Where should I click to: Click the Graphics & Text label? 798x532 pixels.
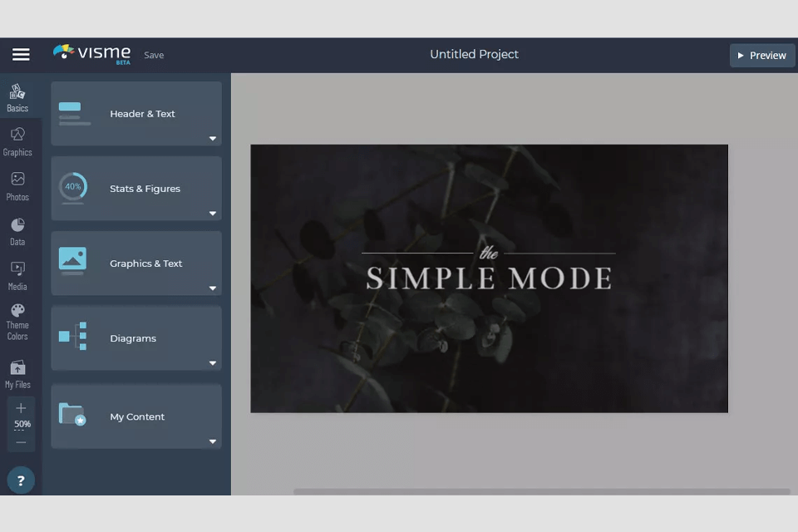tap(146, 264)
